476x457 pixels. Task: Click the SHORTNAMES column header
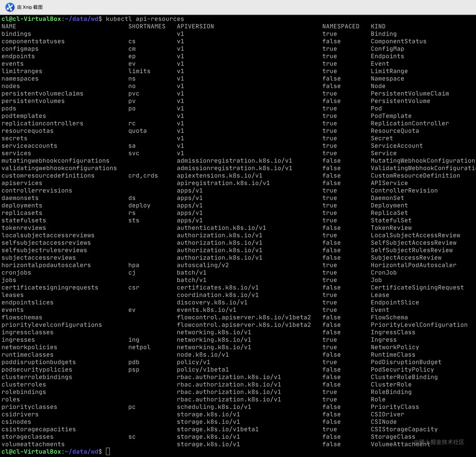coord(147,26)
